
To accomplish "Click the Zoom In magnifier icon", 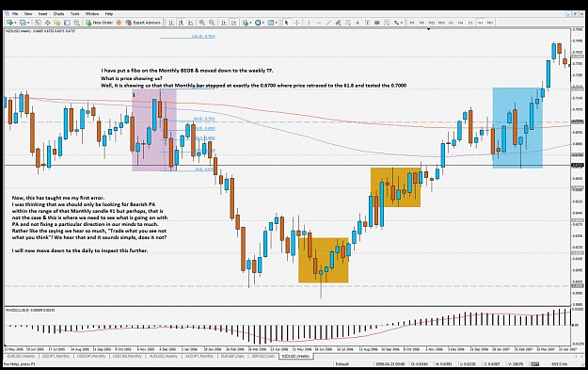I will (x=202, y=23).
